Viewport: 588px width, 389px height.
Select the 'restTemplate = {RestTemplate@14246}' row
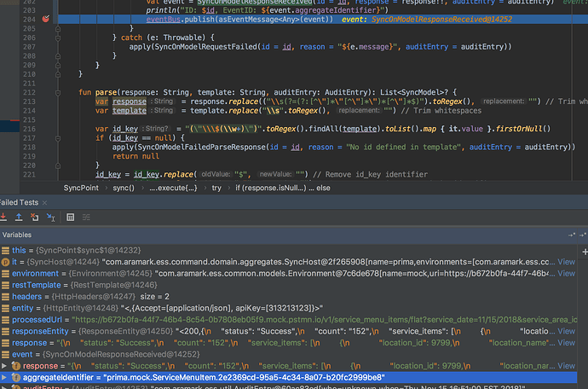click(288, 286)
